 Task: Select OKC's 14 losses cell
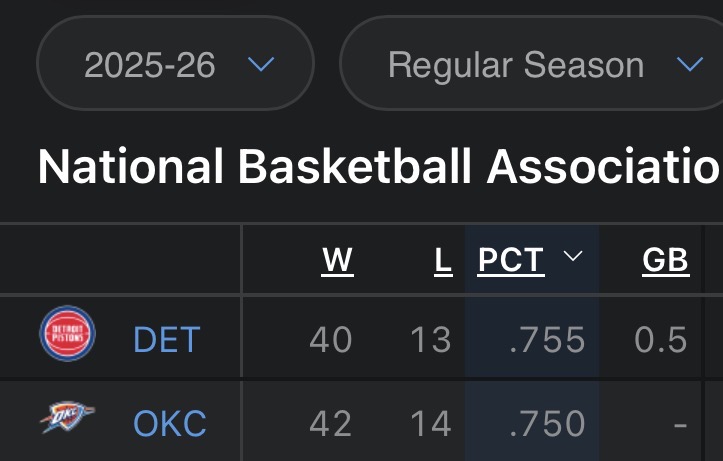coord(431,424)
